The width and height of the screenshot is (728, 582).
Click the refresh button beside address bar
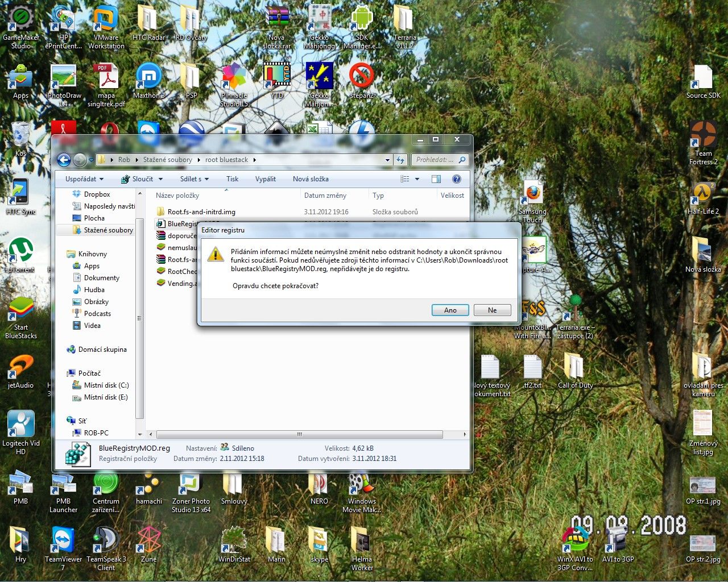(x=400, y=160)
